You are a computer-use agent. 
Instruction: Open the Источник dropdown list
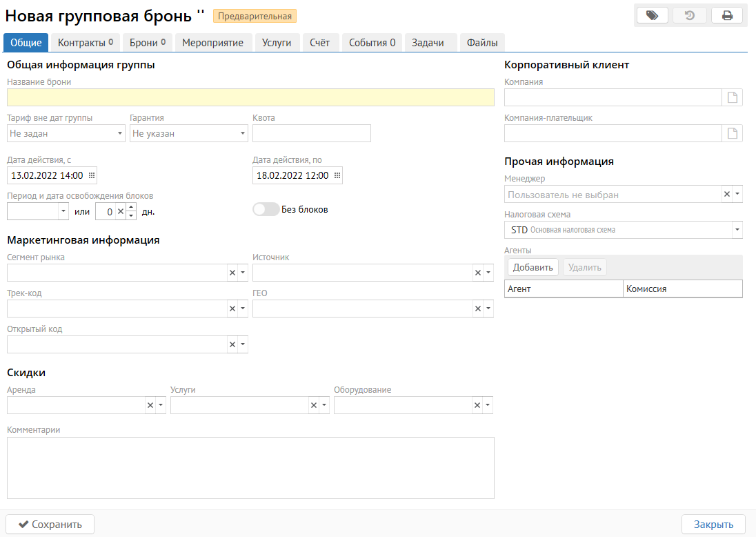(488, 273)
